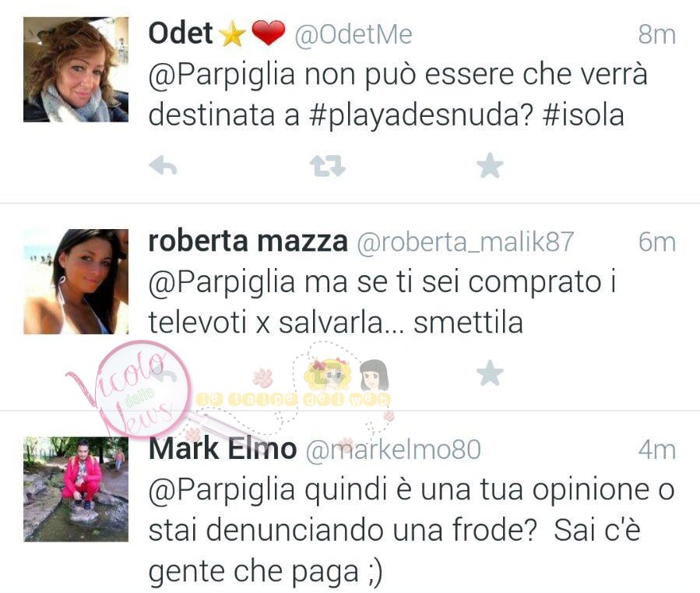The height and width of the screenshot is (593, 700).
Task: Open the #isola hashtag
Action: (x=583, y=115)
